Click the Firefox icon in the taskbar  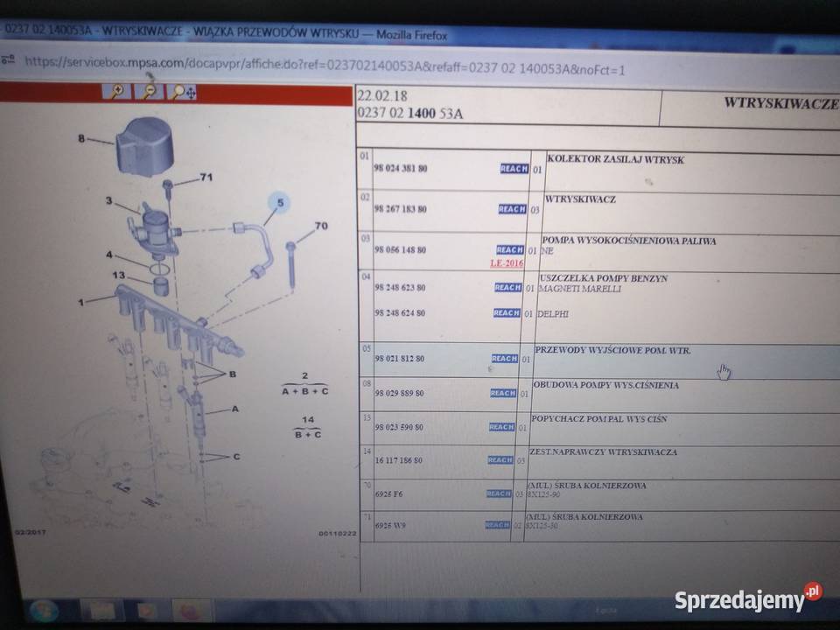click(x=192, y=610)
